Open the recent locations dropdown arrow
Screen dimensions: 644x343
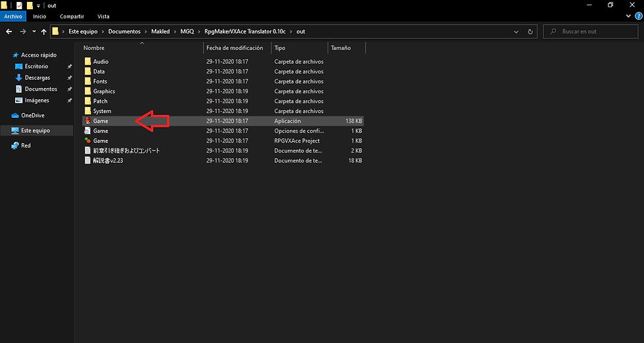(34, 32)
